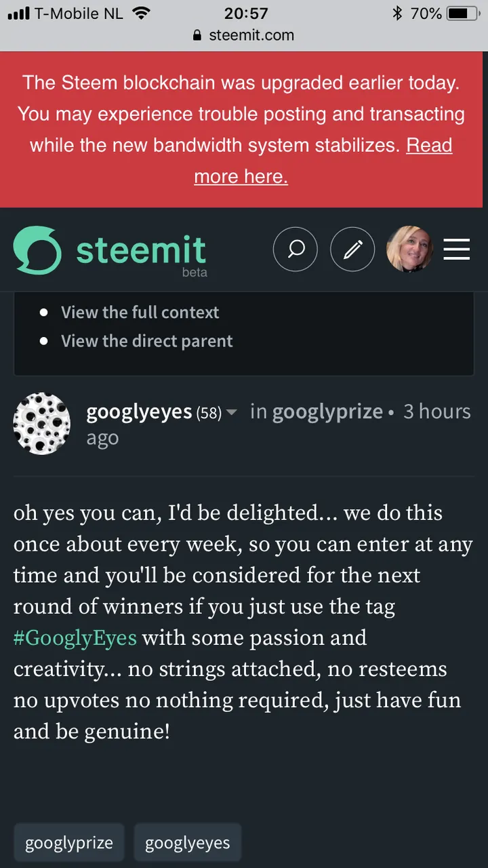Image resolution: width=488 pixels, height=868 pixels.
Task: Select the googlyeyes tag chip
Action: [x=188, y=843]
